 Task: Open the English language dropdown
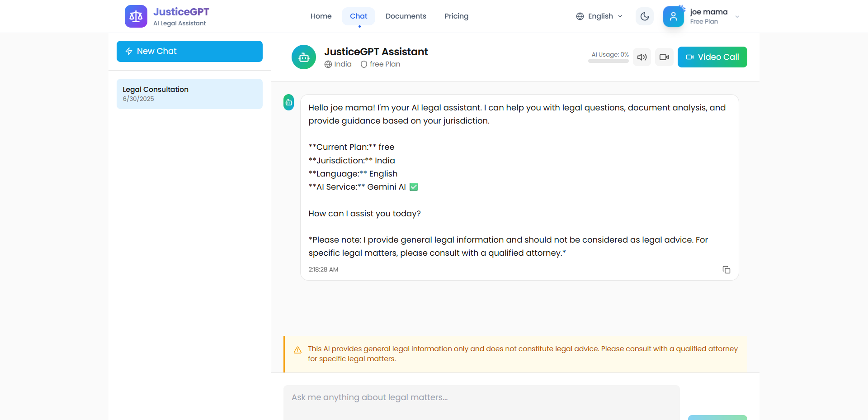(599, 16)
